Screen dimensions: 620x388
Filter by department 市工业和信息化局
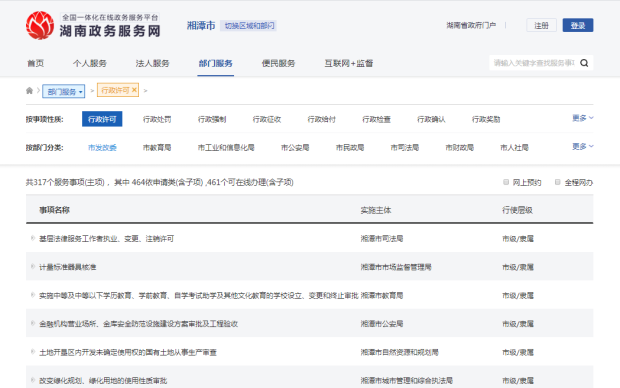226,148
